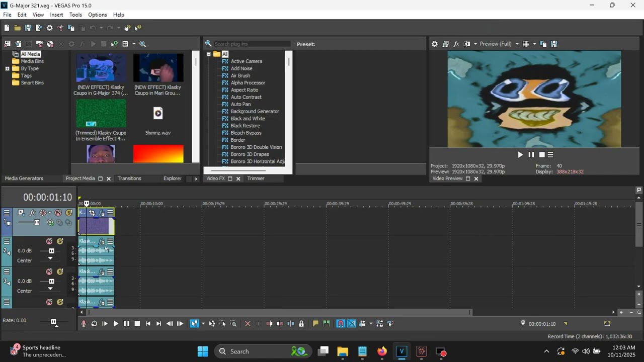Open Video Preview transport hamburger menu
Image resolution: width=644 pixels, height=362 pixels.
pos(550,155)
